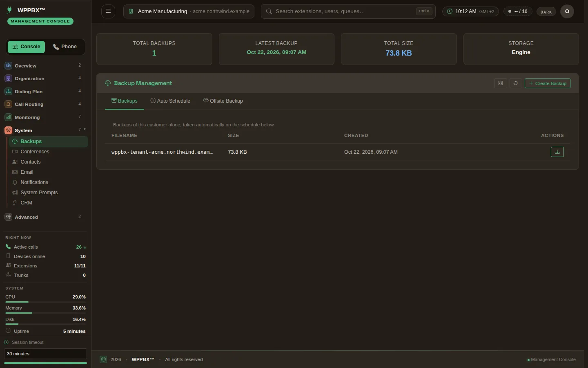This screenshot has width=588, height=368.
Task: Focus the search extensions, users, queues field
Action: (x=348, y=11)
